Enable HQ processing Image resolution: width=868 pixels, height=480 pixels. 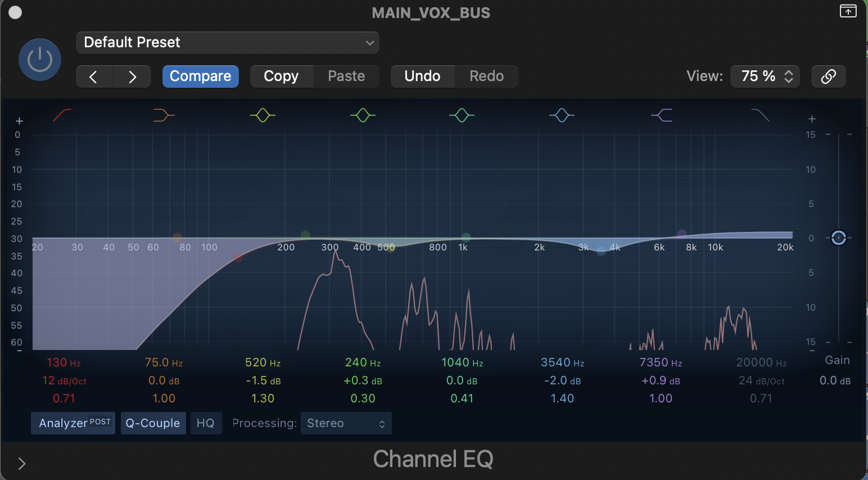(206, 423)
